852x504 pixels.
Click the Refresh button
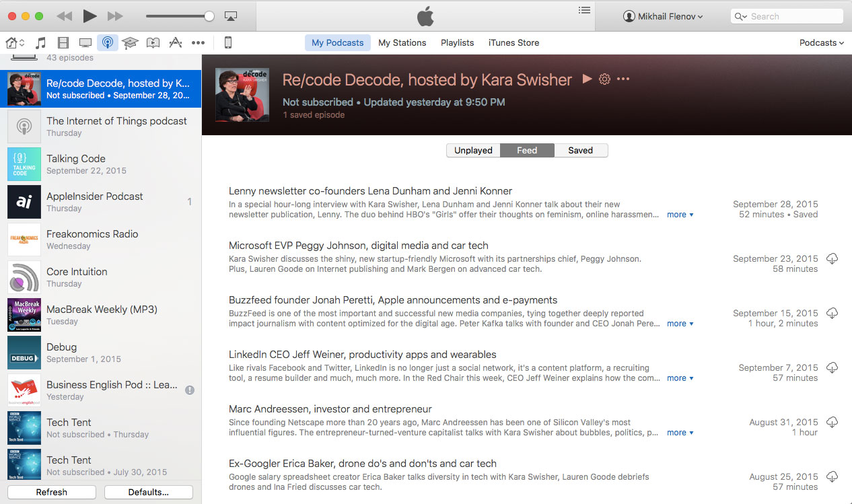pyautogui.click(x=52, y=492)
